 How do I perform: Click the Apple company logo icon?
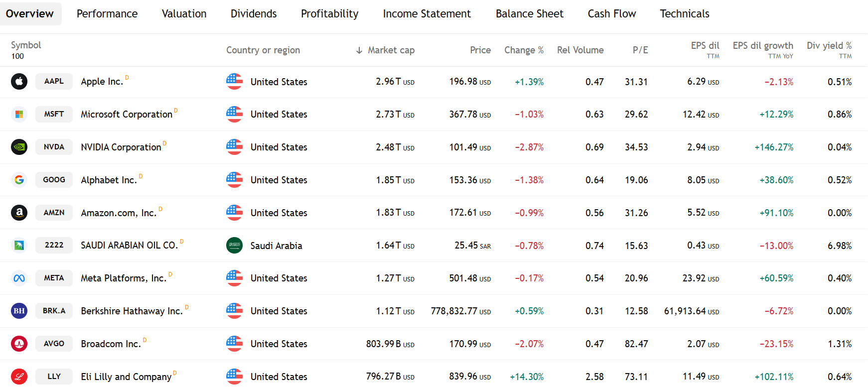click(x=19, y=82)
